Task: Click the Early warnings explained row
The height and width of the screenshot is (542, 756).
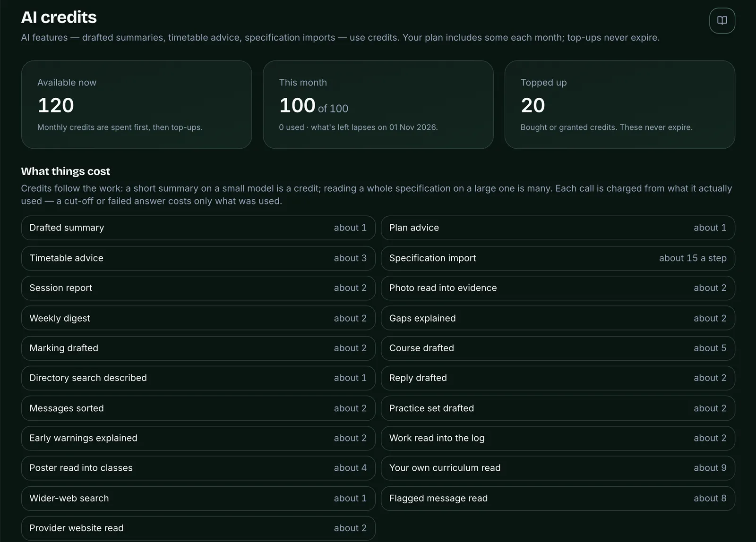Action: click(x=198, y=438)
